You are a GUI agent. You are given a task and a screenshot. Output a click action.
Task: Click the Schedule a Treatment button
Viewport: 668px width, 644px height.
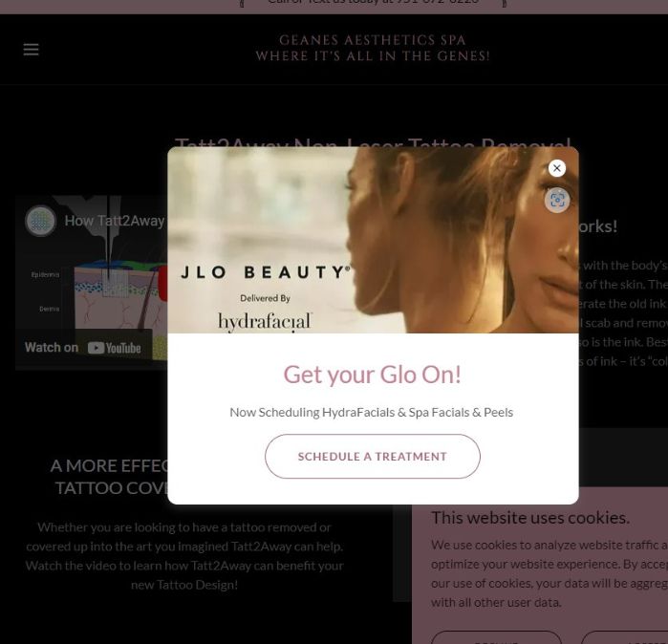pyautogui.click(x=373, y=456)
